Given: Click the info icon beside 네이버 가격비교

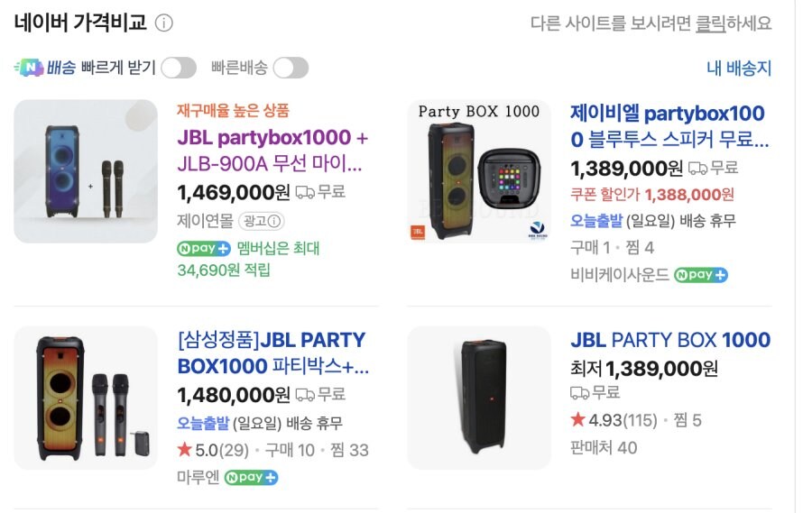Looking at the screenshot, I should 163,23.
